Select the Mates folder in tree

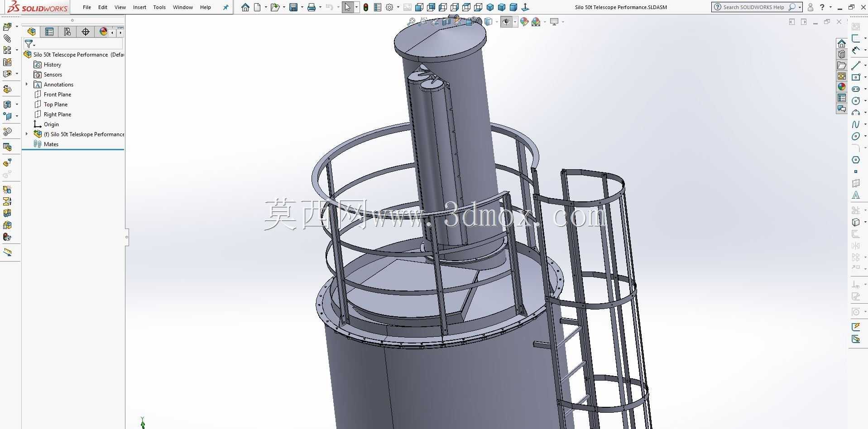pos(51,144)
